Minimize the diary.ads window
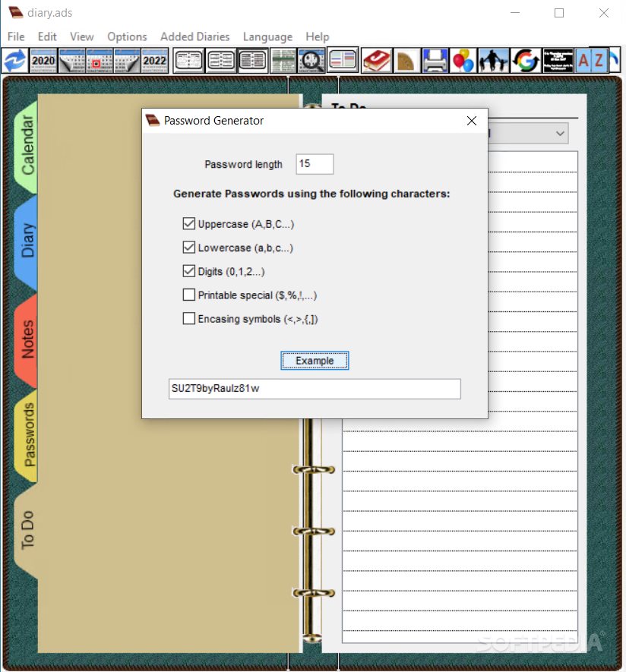The width and height of the screenshot is (626, 672). click(x=515, y=13)
